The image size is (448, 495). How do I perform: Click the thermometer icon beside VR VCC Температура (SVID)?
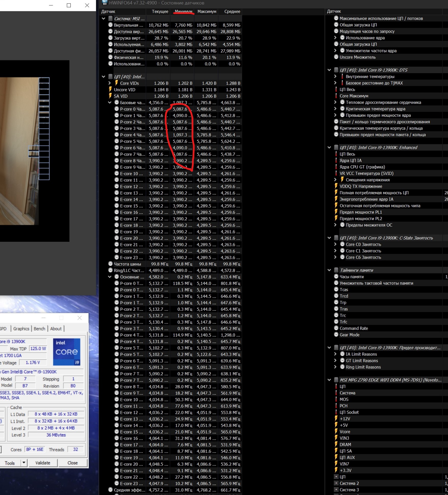click(336, 173)
